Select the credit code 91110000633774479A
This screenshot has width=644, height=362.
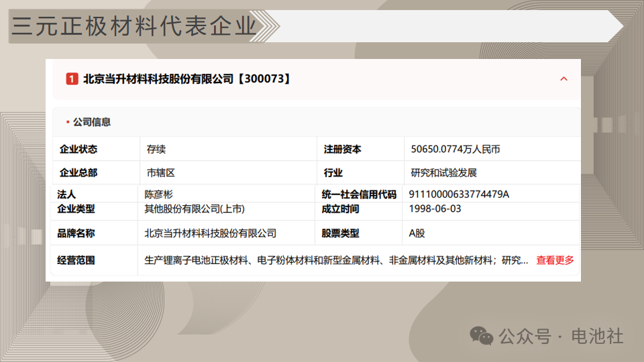(459, 194)
